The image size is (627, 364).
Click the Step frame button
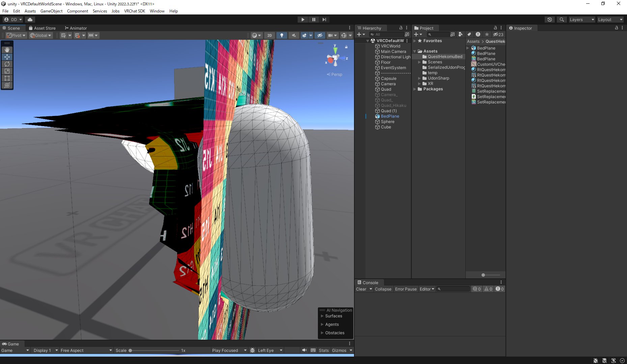(324, 20)
